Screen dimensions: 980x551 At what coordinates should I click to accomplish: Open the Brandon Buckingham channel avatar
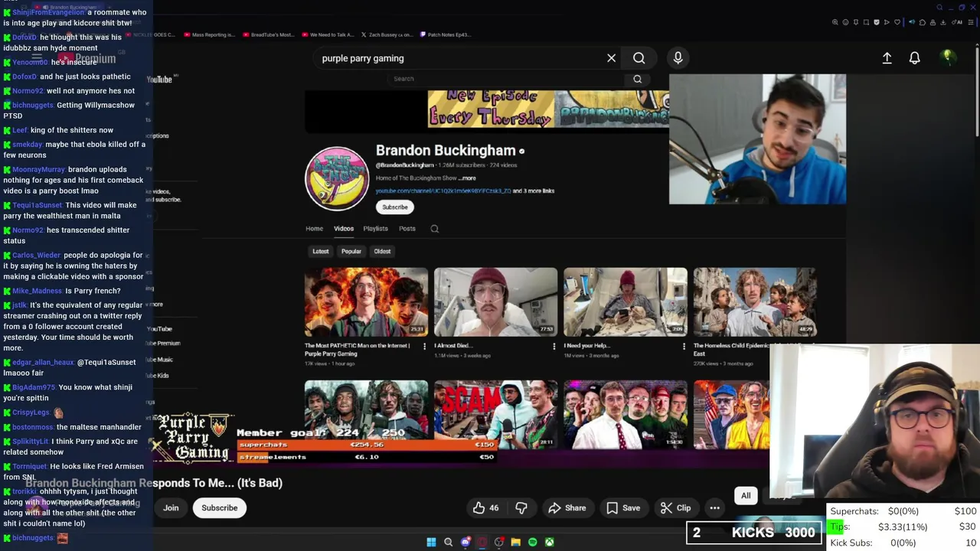337,178
